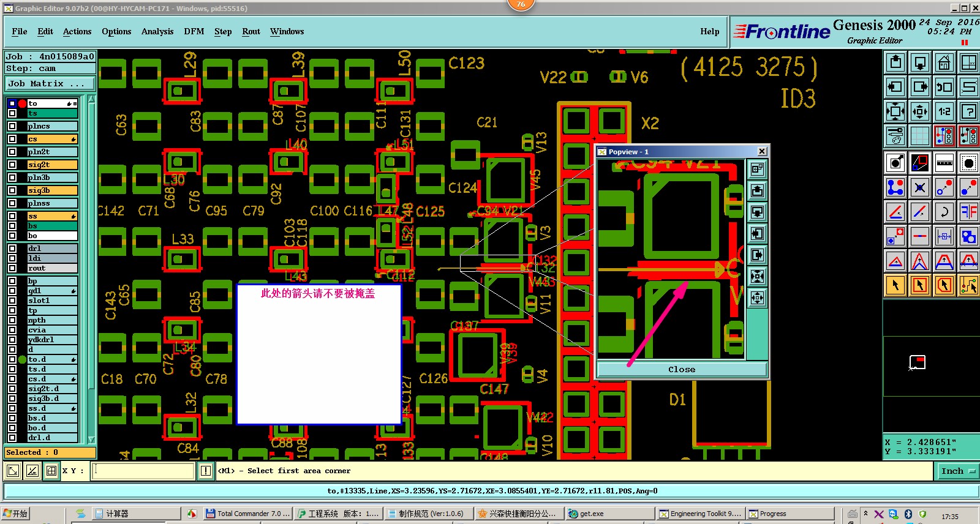The width and height of the screenshot is (980, 524).
Task: Open the DFM menu
Action: (x=194, y=31)
